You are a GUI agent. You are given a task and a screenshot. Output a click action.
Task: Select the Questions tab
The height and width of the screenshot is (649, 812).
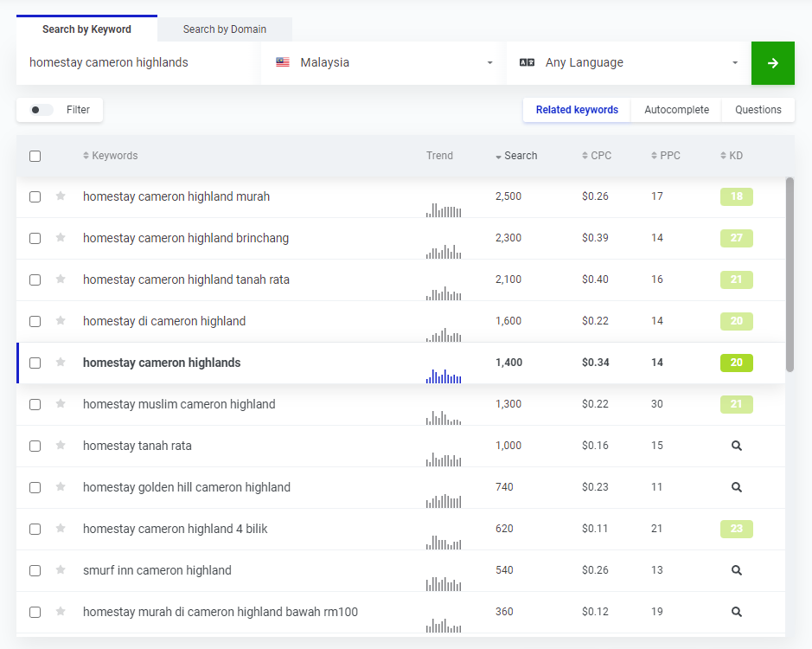pyautogui.click(x=758, y=110)
